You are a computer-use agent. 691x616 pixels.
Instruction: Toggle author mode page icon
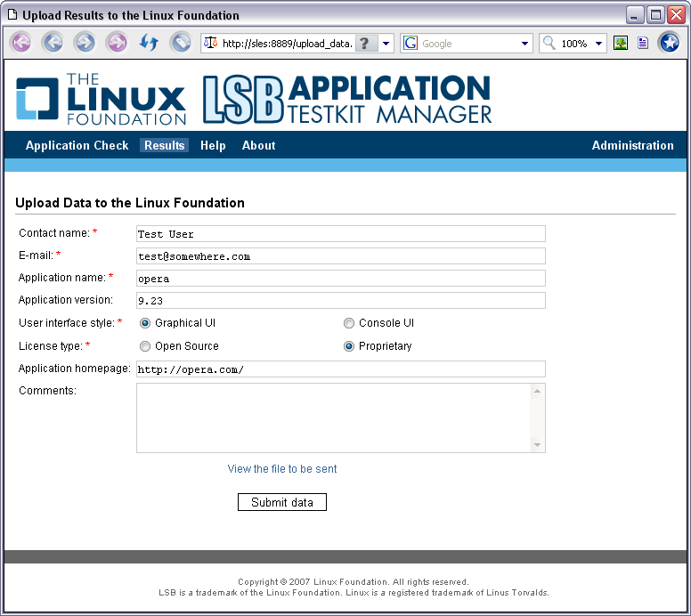coord(643,43)
